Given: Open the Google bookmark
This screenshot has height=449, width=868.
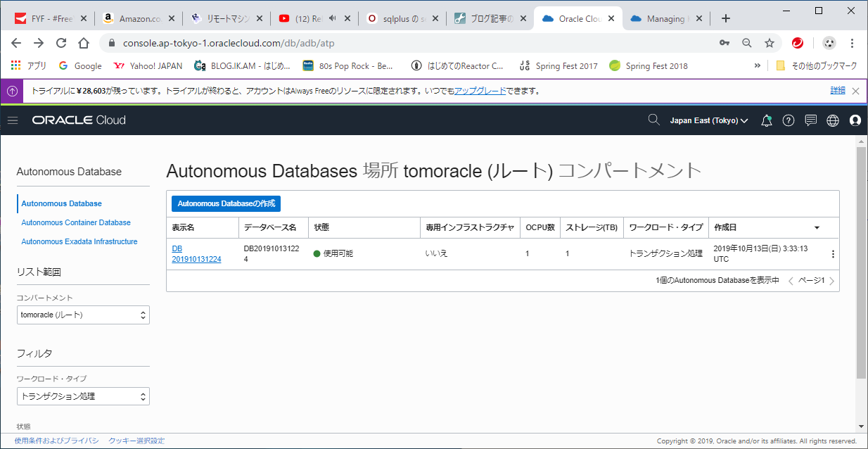Looking at the screenshot, I should coord(80,65).
